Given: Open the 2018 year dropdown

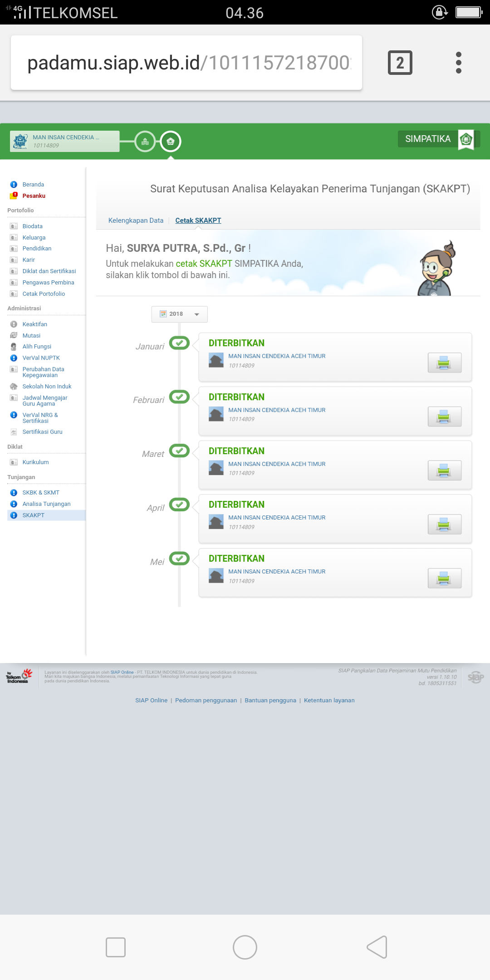Looking at the screenshot, I should [x=180, y=314].
